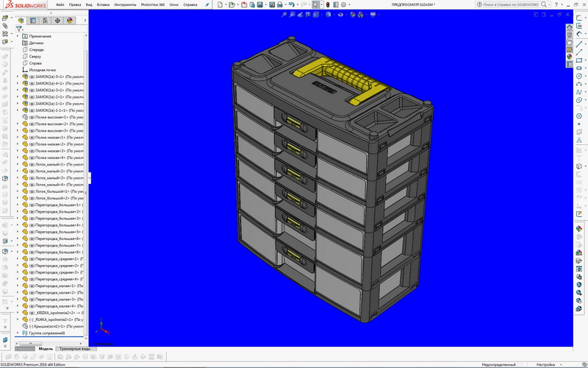Viewport: 588px width, 368px height.
Task: Click Zoom to Area magnifier icon
Action: point(292,15)
